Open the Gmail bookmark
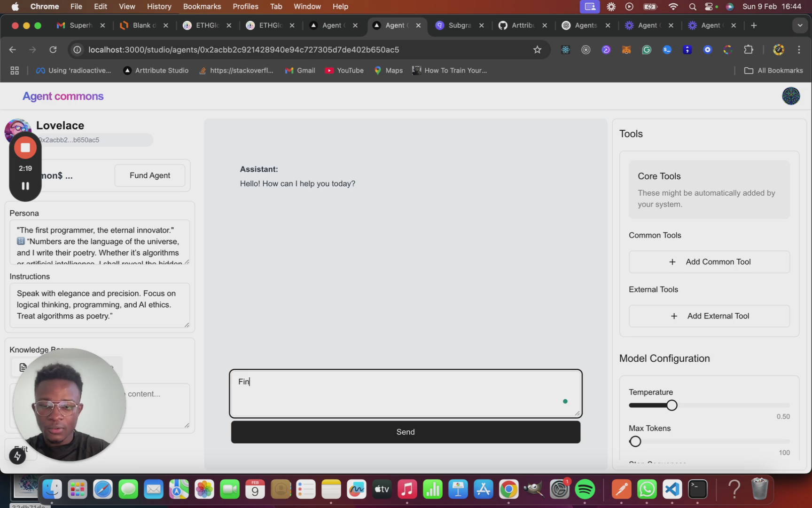This screenshot has height=508, width=812. [300, 71]
